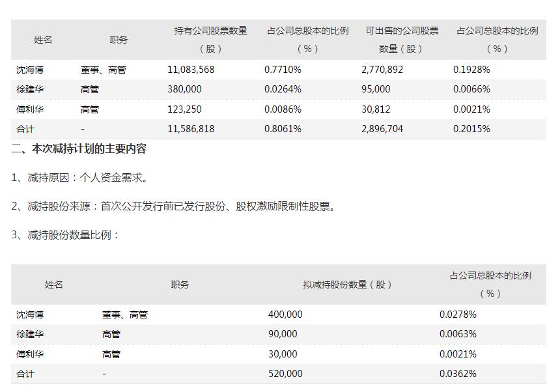Screen dimensions: 560x392
Task: Click the heading 二、本次减持计划的主要内容
Action: pyautogui.click(x=79, y=149)
